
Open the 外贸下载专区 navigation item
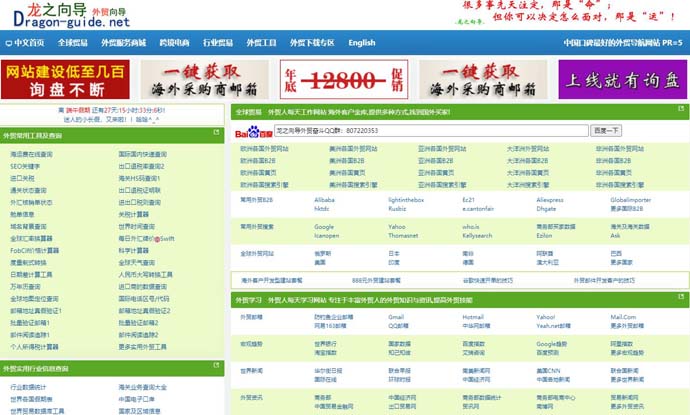[x=312, y=43]
